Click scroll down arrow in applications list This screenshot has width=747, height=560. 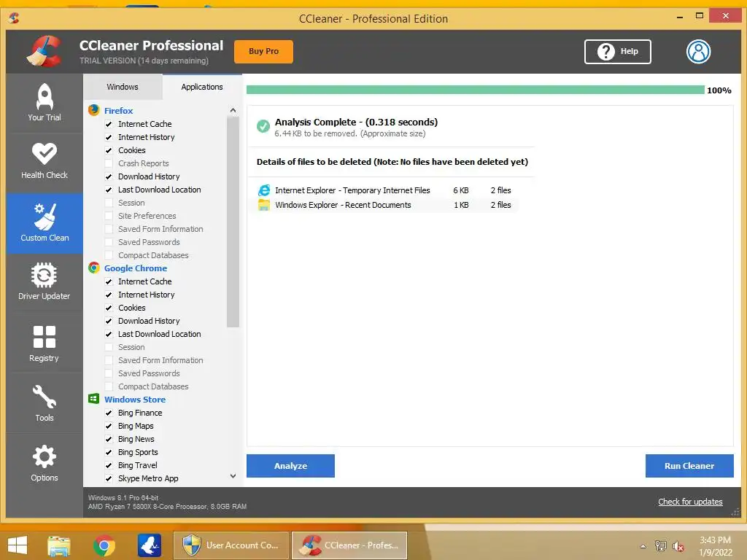233,475
